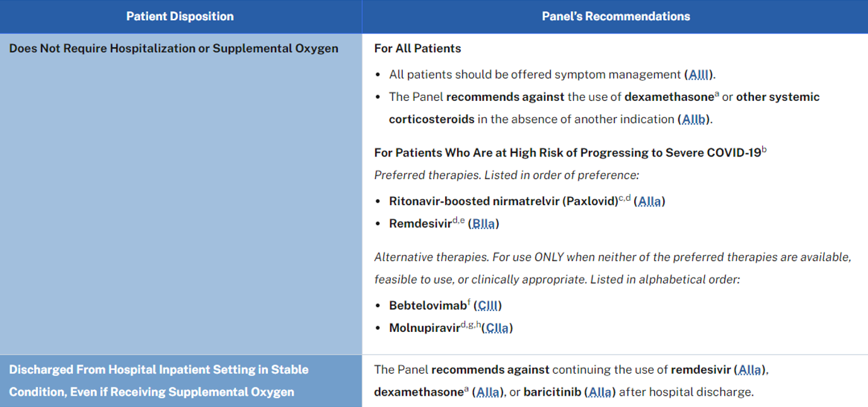Open the BIIa rating next to Remdesivir
This screenshot has height=407, width=868.
point(483,223)
